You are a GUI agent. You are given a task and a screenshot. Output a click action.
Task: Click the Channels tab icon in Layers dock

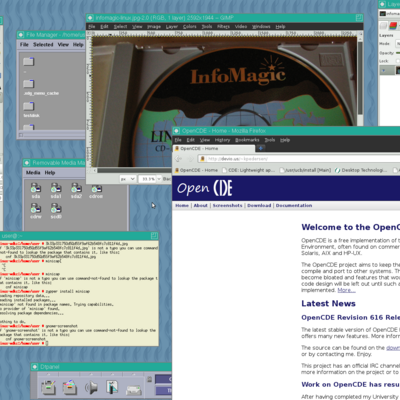pos(393,25)
